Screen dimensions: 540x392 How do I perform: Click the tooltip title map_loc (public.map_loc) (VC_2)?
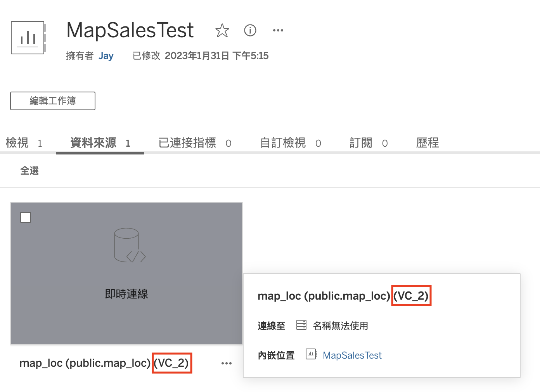[343, 296]
